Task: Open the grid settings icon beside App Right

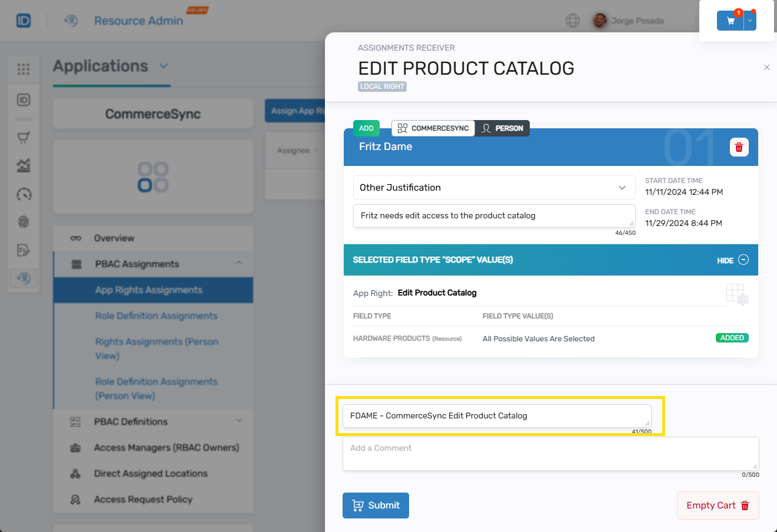Action: (x=737, y=294)
